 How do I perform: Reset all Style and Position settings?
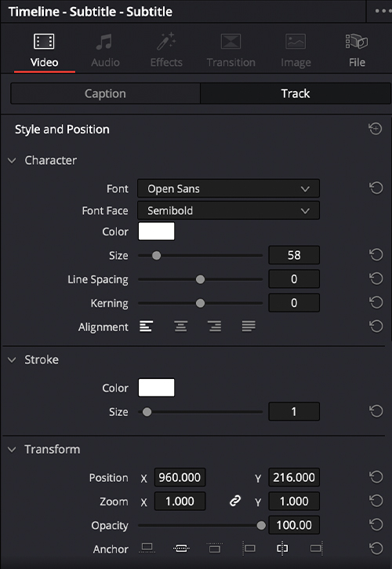[376, 129]
